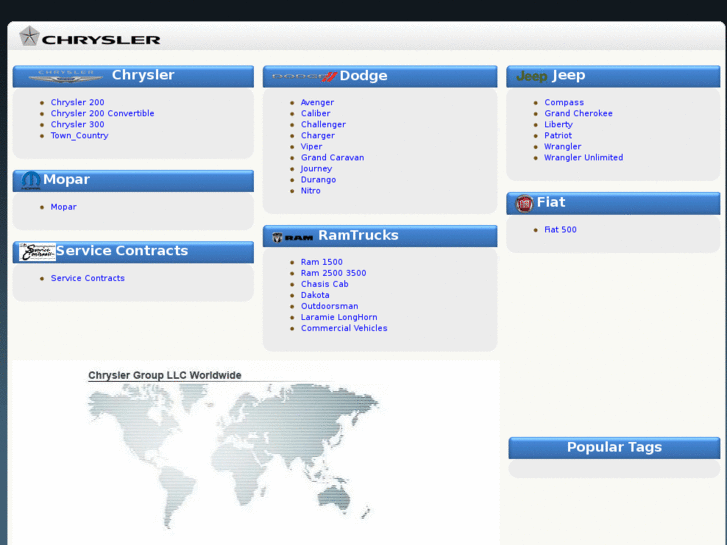The height and width of the screenshot is (545, 727).
Task: Select the Caliber link
Action: (x=315, y=113)
